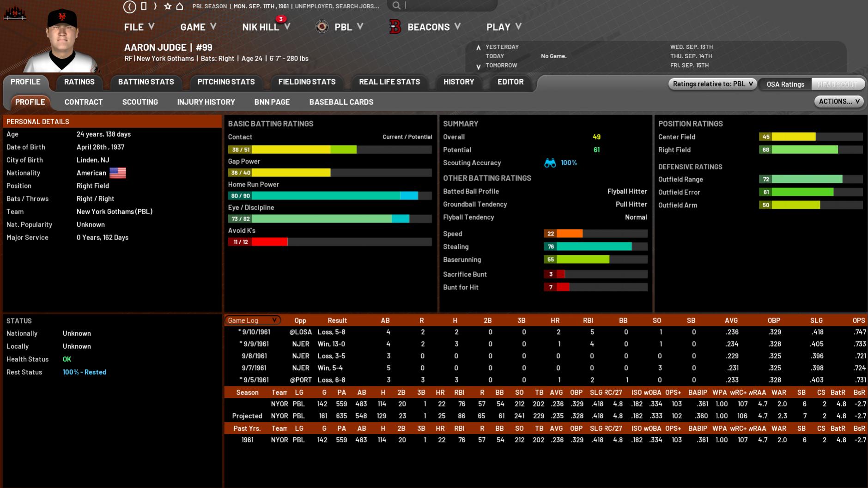Open the INJURY HISTORY sub-tab
This screenshot has width=868, height=488.
click(206, 102)
